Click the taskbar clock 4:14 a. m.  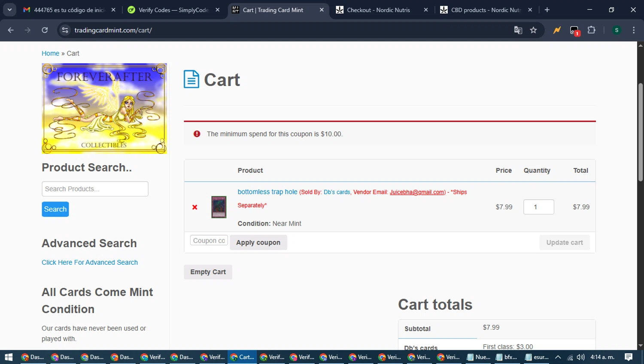click(x=602, y=357)
